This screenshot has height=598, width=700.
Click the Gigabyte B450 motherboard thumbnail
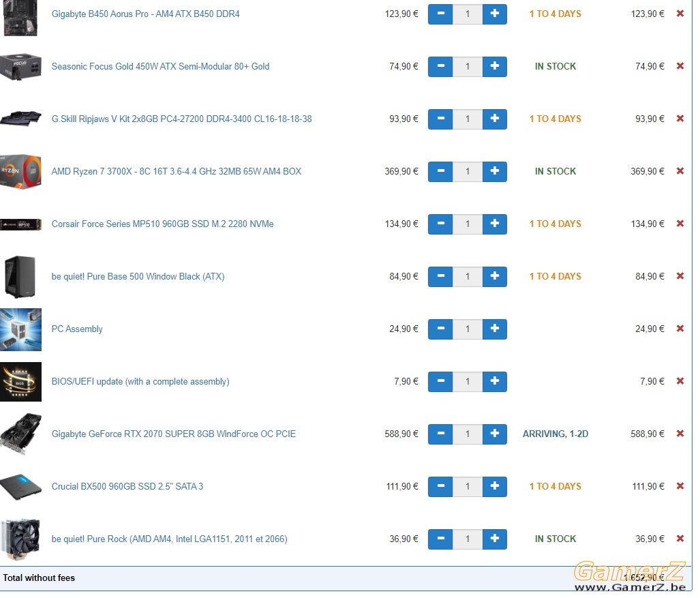click(20, 18)
